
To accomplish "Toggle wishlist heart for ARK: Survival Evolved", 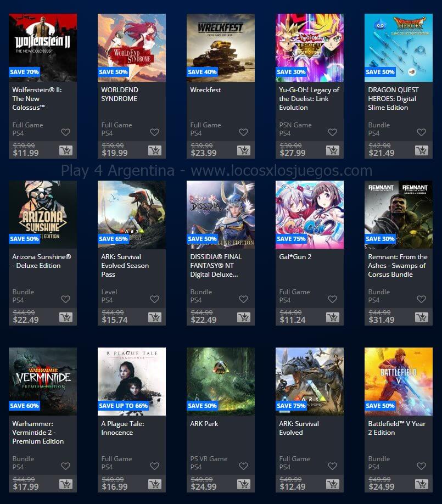I will click(x=332, y=466).
